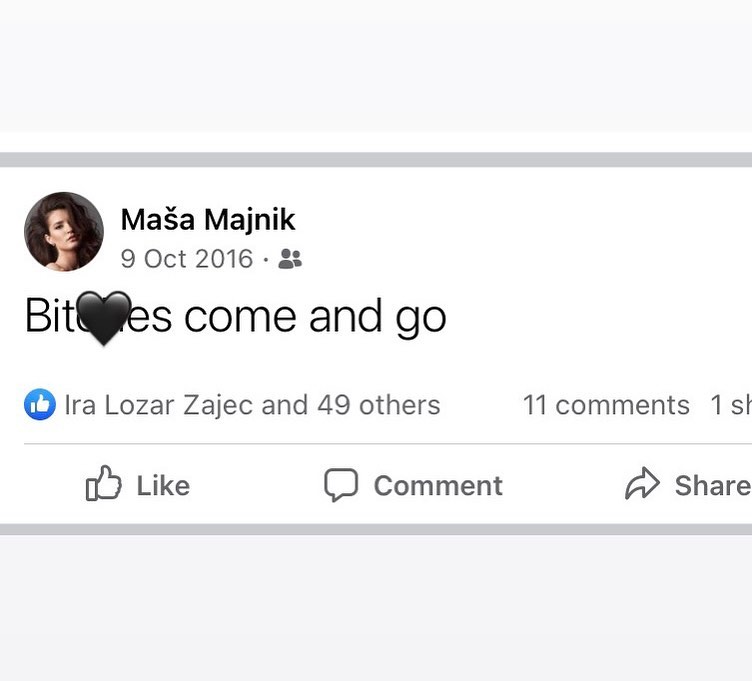Click the blue like reaction icon
The height and width of the screenshot is (681, 752).
[40, 405]
